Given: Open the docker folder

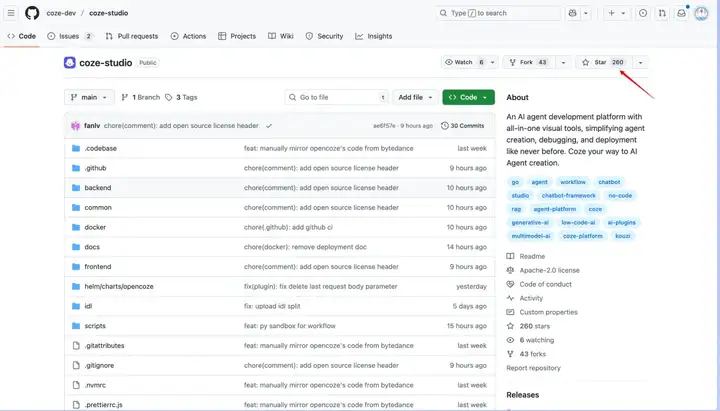Looking at the screenshot, I should (x=95, y=227).
